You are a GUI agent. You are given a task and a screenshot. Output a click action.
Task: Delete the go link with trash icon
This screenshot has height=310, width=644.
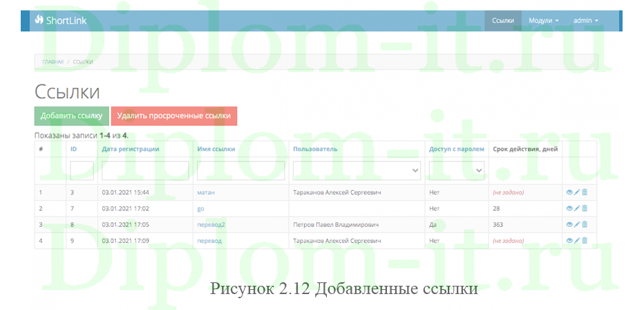(585, 208)
